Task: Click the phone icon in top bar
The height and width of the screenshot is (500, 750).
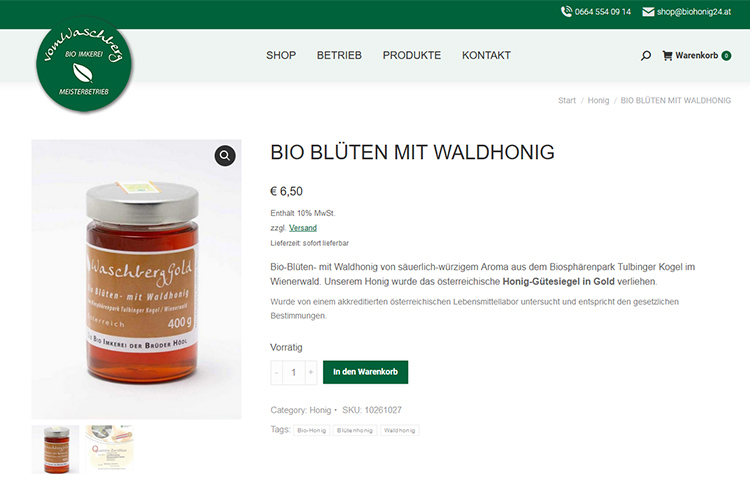Action: pos(566,11)
